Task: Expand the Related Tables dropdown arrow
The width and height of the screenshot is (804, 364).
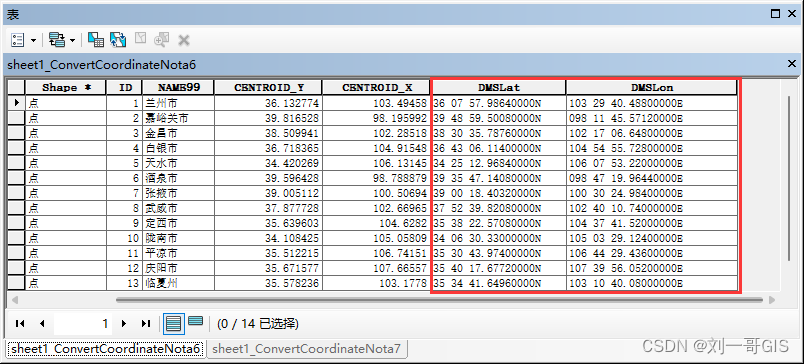Action: click(72, 41)
